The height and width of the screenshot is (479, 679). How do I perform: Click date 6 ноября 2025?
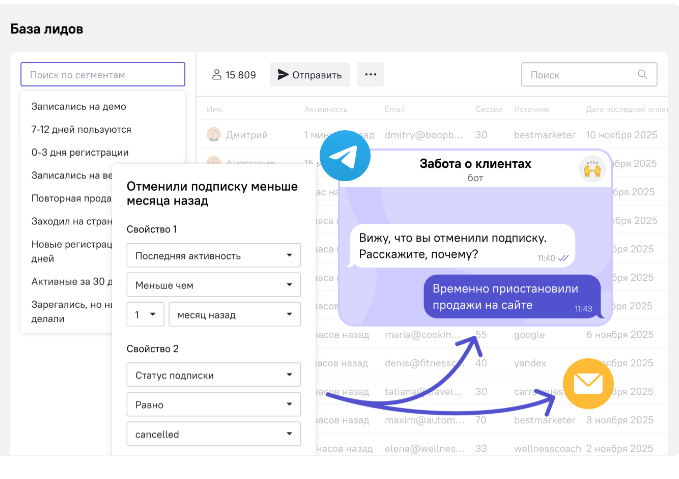(x=620, y=334)
